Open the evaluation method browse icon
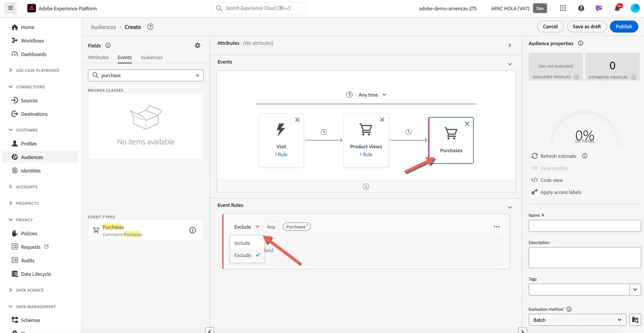 tap(635, 320)
